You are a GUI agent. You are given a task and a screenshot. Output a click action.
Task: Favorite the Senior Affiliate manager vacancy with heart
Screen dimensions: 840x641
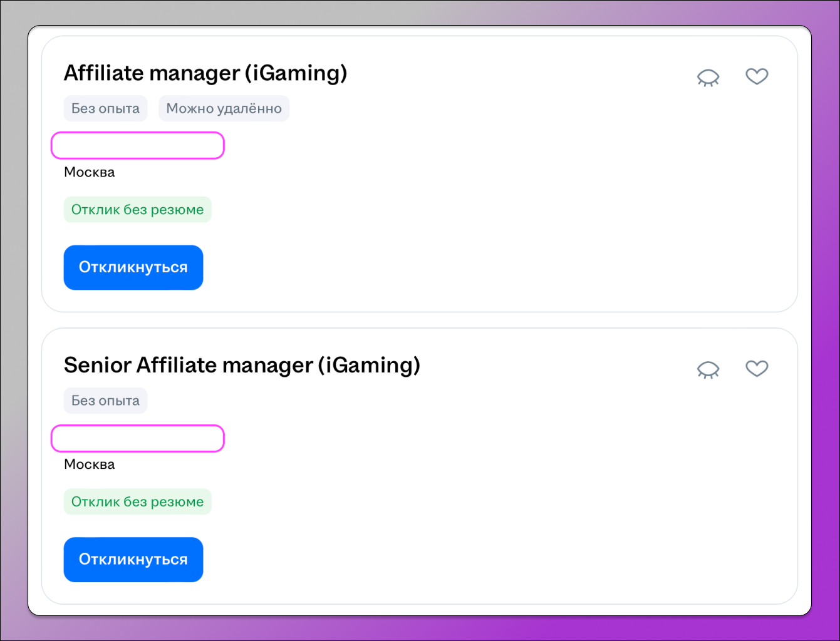tap(757, 369)
